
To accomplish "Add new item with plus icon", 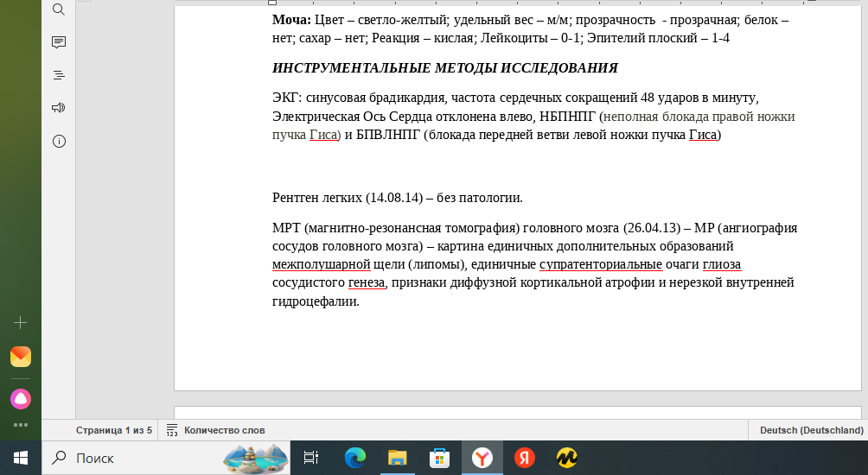I will tap(21, 323).
